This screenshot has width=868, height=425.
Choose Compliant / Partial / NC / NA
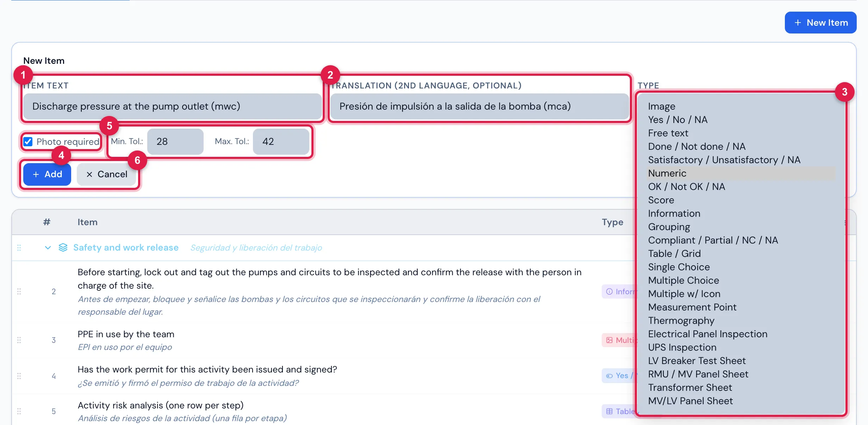click(742, 240)
